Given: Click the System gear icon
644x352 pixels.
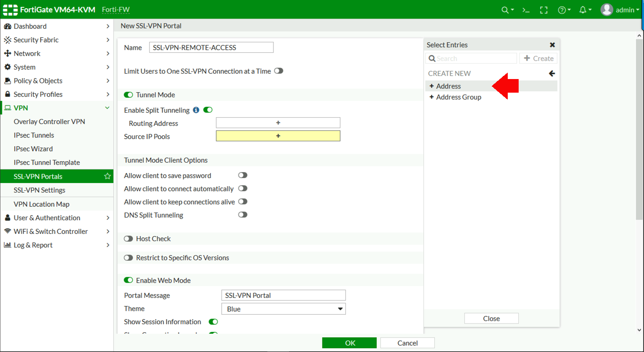Looking at the screenshot, I should click(x=7, y=67).
